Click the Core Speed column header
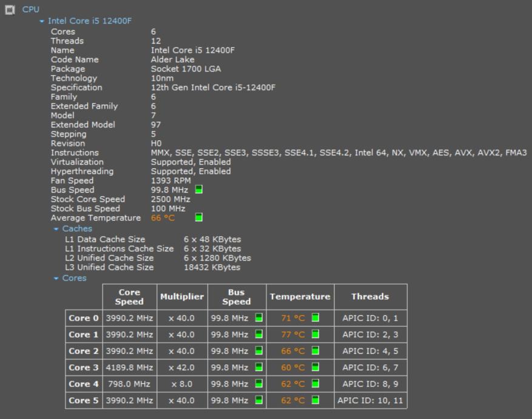532x419 pixels. [129, 297]
